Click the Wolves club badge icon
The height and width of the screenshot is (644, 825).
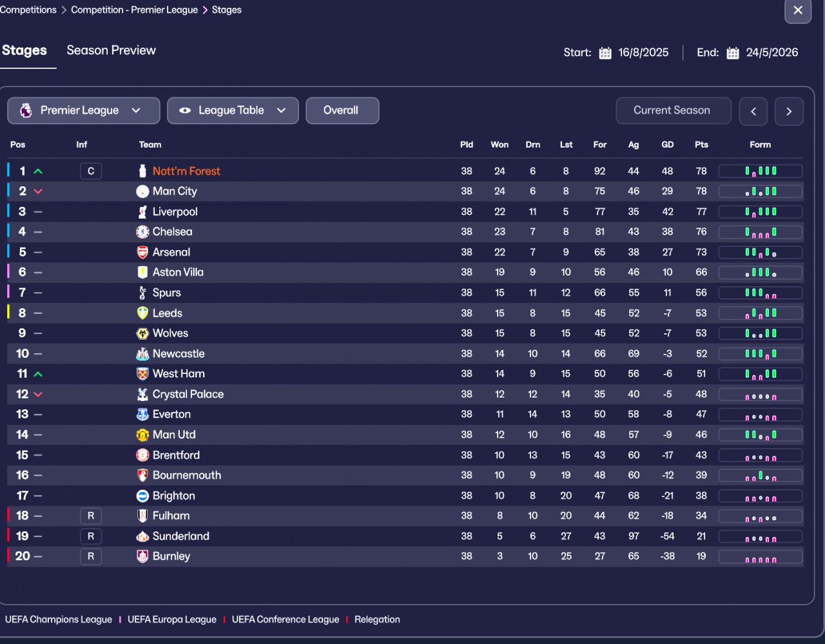point(142,333)
